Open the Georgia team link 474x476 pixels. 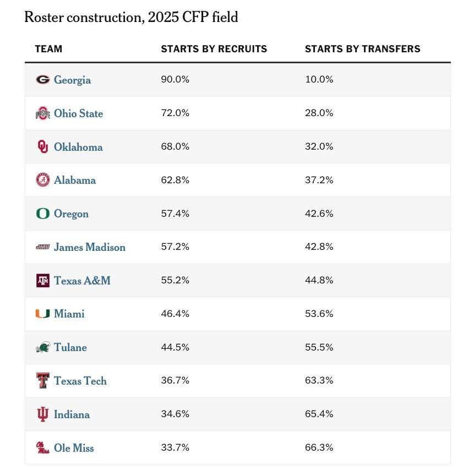pyautogui.click(x=72, y=80)
